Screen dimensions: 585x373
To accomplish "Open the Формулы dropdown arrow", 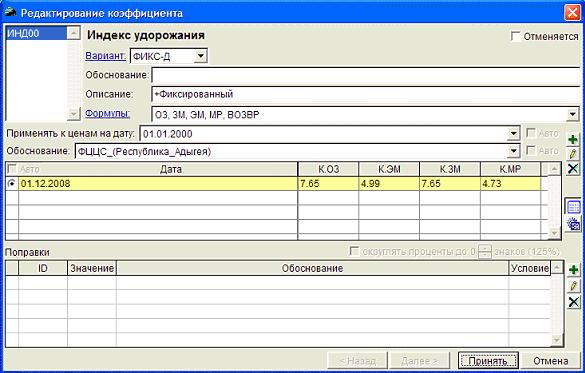I will (573, 114).
